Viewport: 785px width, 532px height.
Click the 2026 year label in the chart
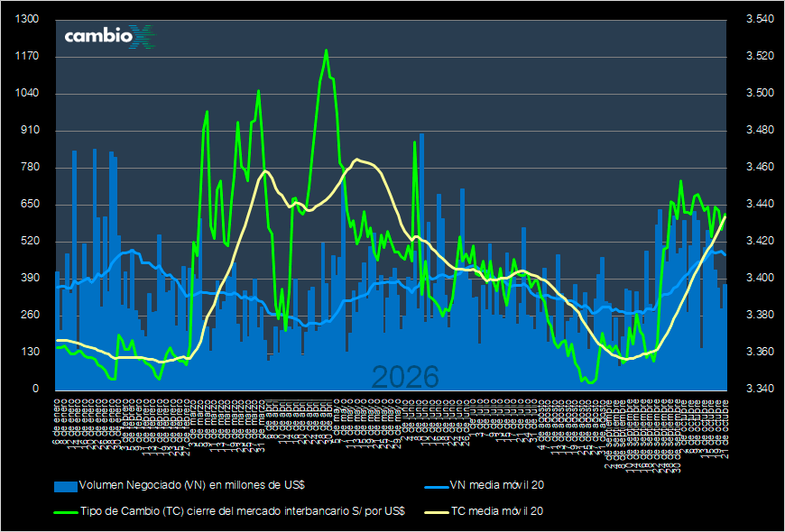point(405,377)
